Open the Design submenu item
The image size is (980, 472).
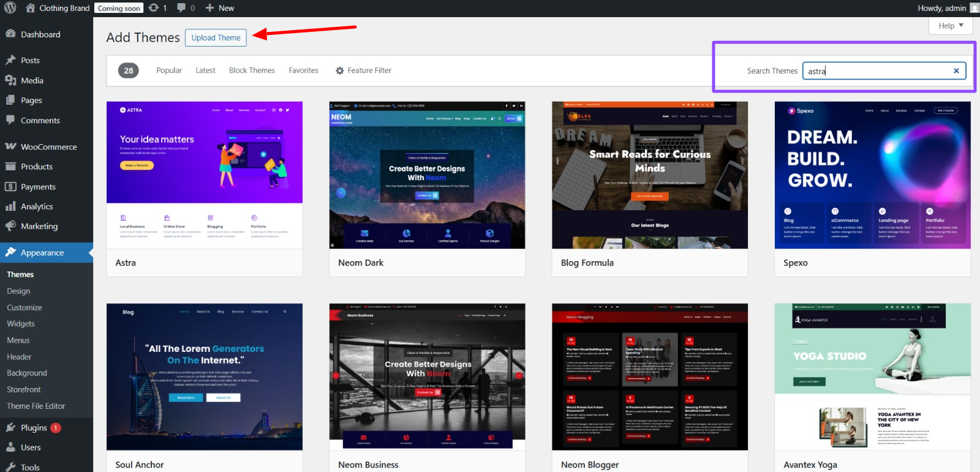pyautogui.click(x=18, y=291)
